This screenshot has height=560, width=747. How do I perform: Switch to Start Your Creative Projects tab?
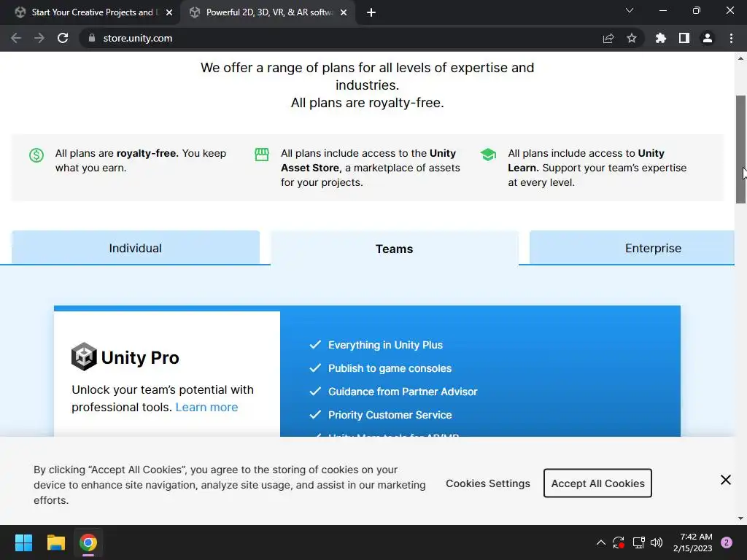point(92,12)
